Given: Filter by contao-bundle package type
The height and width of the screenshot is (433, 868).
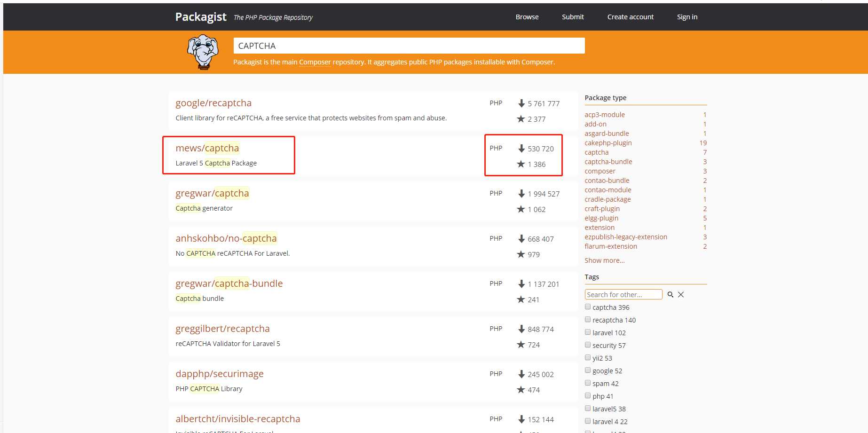Looking at the screenshot, I should (607, 181).
